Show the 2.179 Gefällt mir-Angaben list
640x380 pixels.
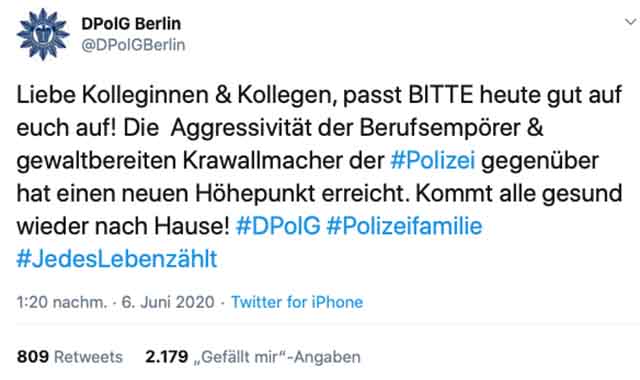tap(253, 357)
